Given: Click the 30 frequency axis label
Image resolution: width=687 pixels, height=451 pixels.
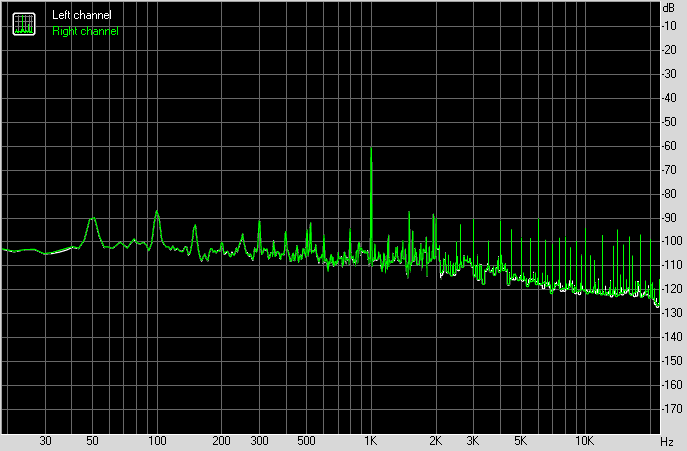Looking at the screenshot, I should (45, 440).
